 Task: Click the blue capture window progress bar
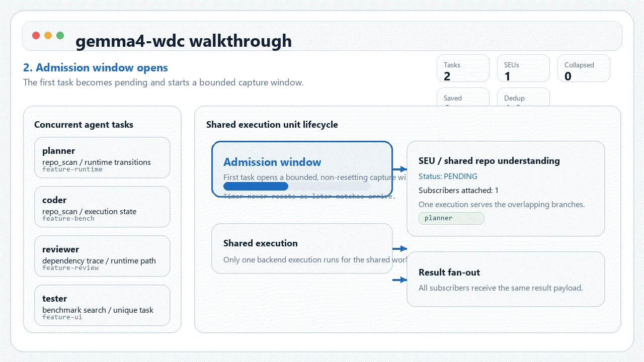coord(256,186)
